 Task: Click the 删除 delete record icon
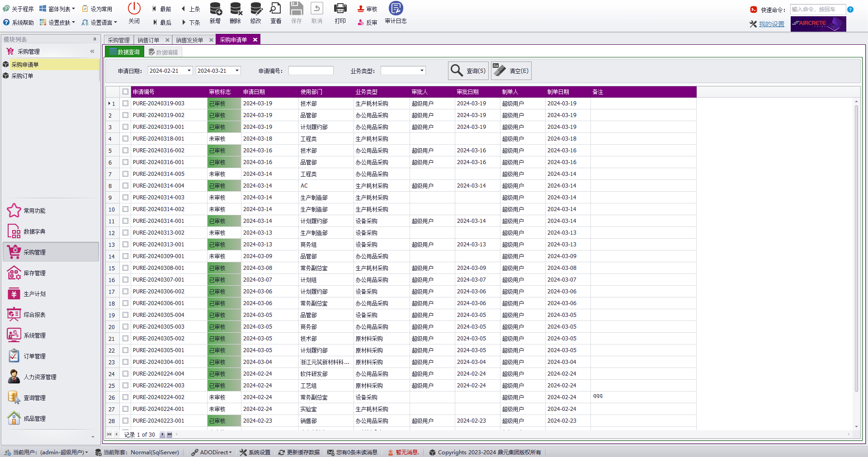(x=236, y=9)
